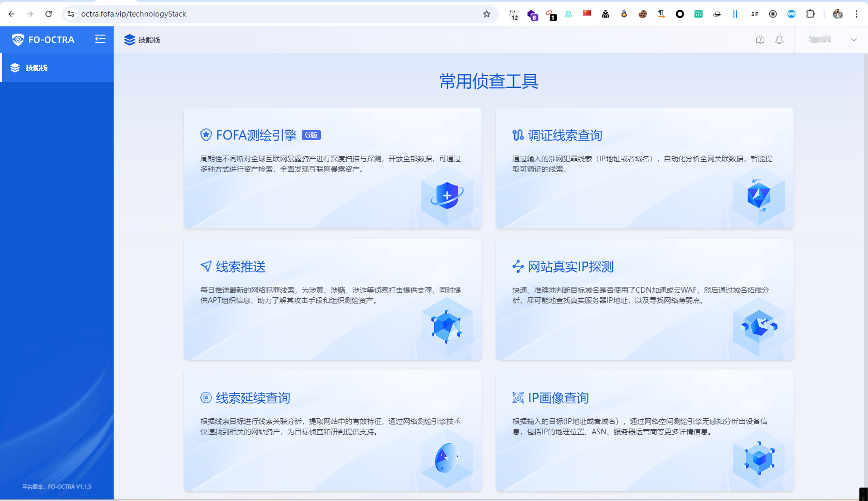The width and height of the screenshot is (868, 501).
Task: Select the 线索推送 paper plane icon
Action: (206, 266)
